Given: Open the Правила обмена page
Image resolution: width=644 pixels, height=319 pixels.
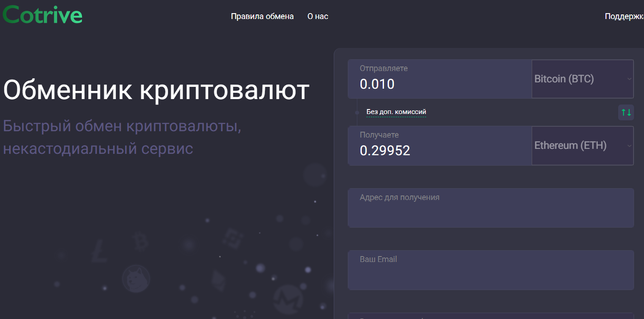Looking at the screenshot, I should (x=262, y=16).
